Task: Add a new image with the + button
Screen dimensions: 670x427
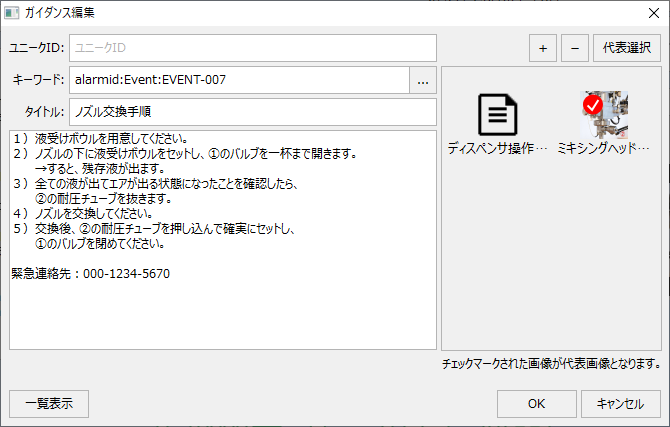Action: (542, 48)
